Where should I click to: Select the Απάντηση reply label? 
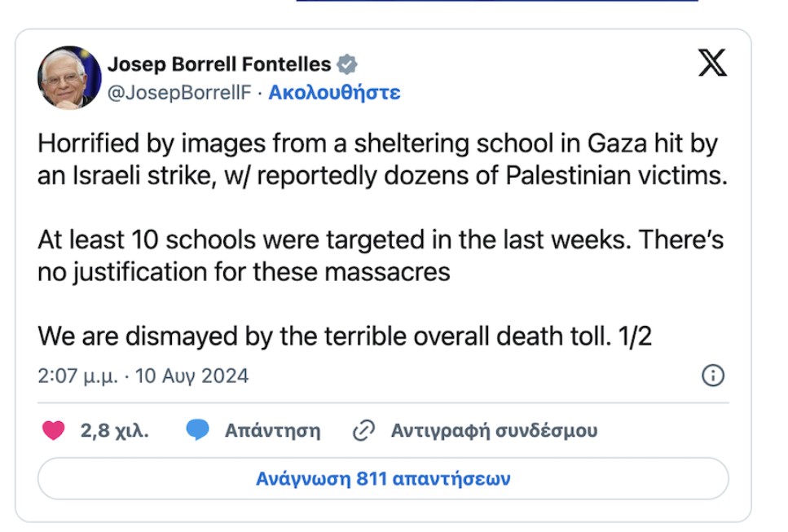272,430
